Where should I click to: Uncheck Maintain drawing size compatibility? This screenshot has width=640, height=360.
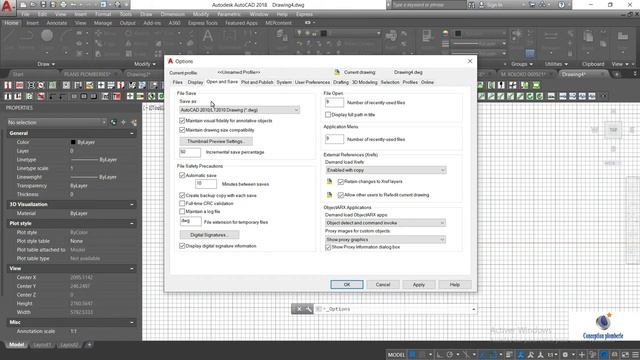pyautogui.click(x=182, y=130)
